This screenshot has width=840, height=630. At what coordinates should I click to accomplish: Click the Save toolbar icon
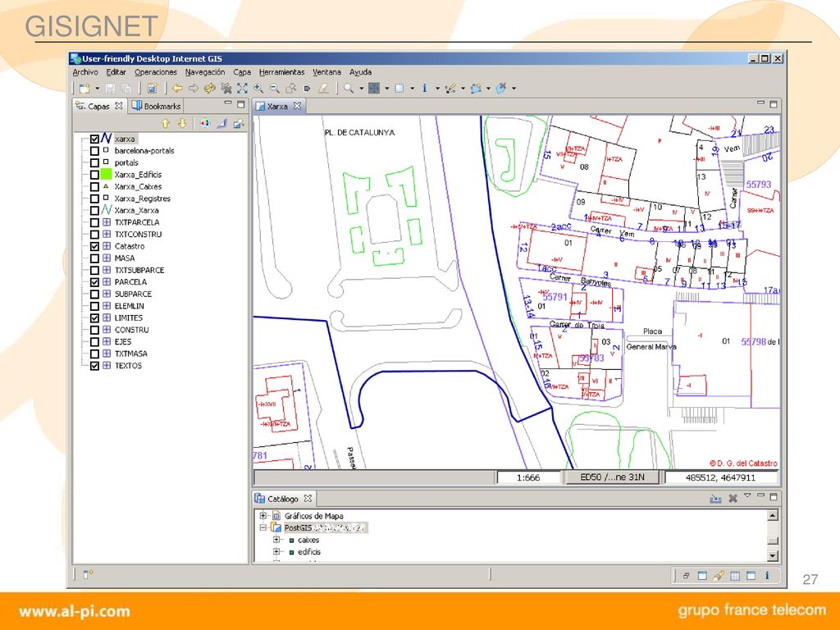tap(111, 89)
